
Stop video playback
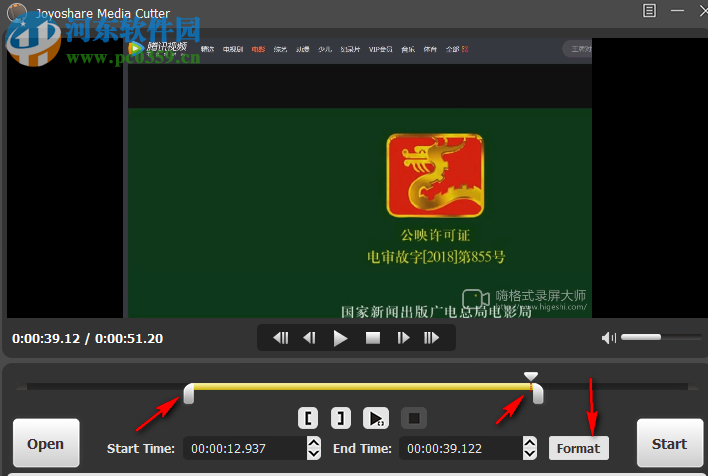[x=373, y=338]
